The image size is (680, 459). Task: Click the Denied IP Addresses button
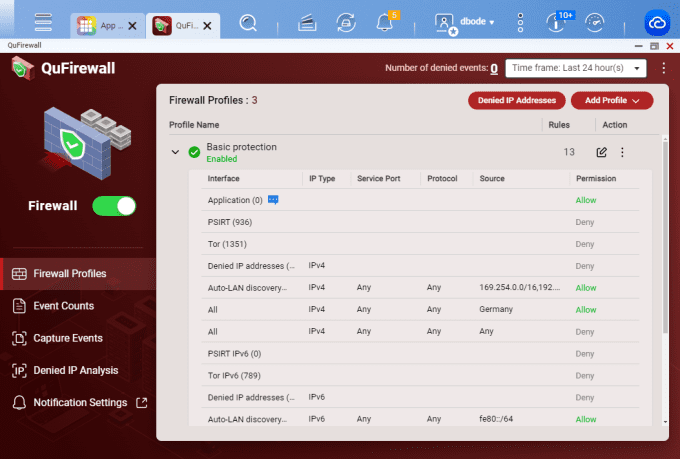click(x=517, y=101)
